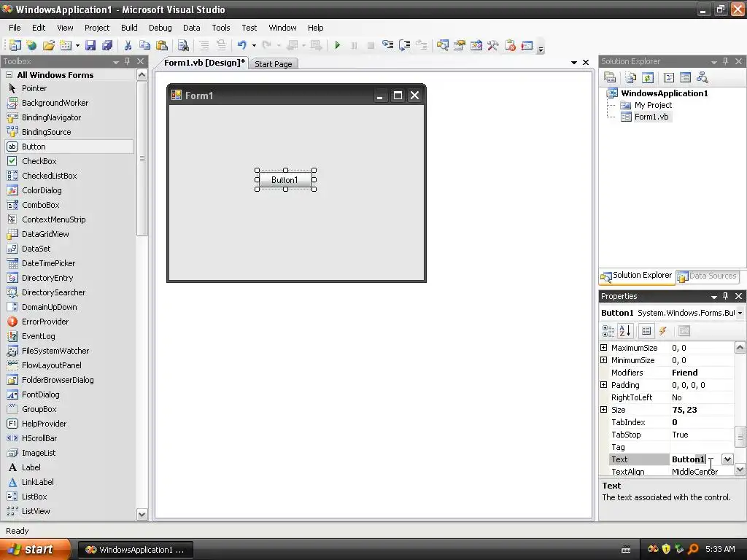The image size is (747, 560).
Task: Select My Project in Solution Explorer
Action: (653, 105)
